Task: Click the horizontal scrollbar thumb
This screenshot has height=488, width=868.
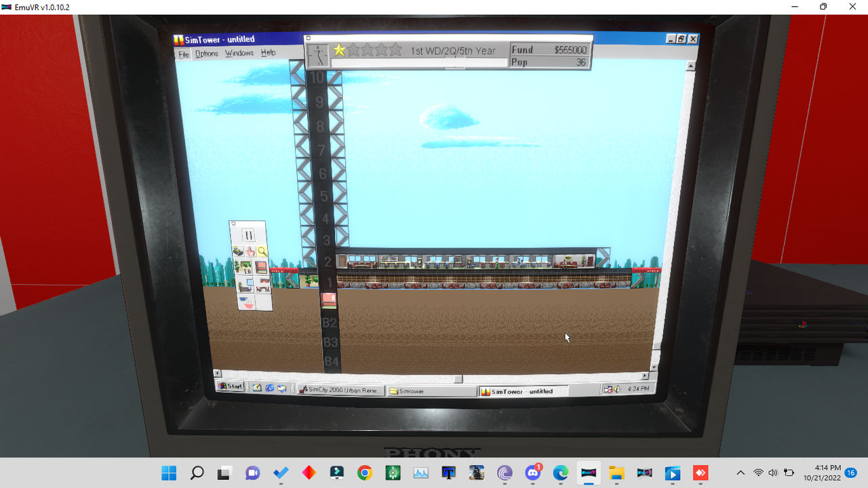Action: click(458, 380)
